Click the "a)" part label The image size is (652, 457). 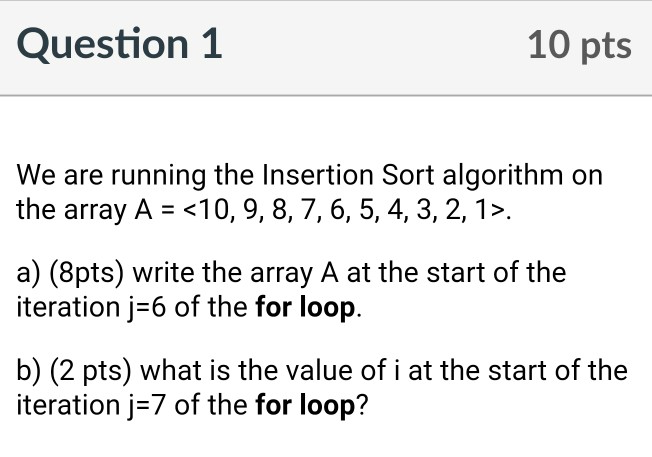pyautogui.click(x=29, y=273)
